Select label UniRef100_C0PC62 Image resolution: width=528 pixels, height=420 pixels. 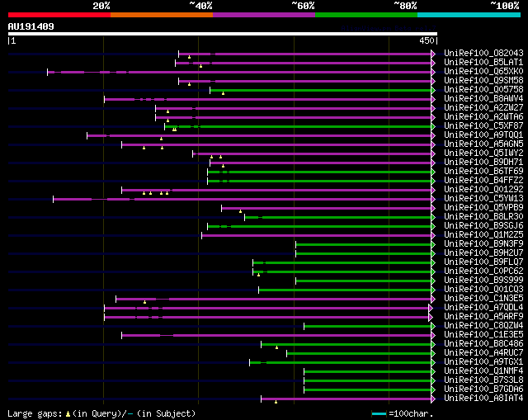[483, 271]
